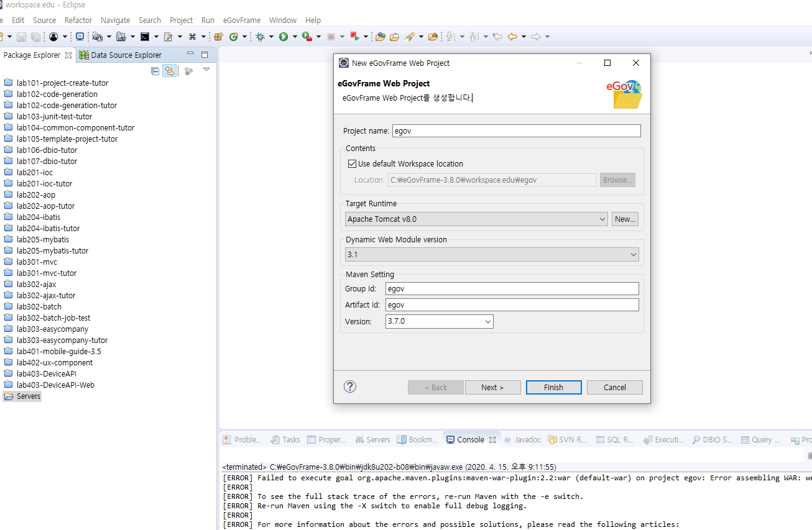Toggle Link with Editor in Package Explorer
This screenshot has width=812, height=530.
(x=169, y=71)
